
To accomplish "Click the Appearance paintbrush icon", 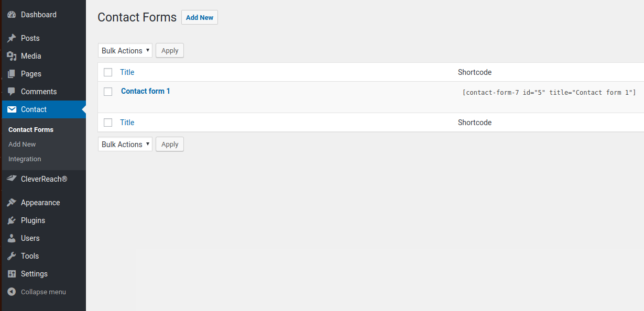I will (12, 203).
